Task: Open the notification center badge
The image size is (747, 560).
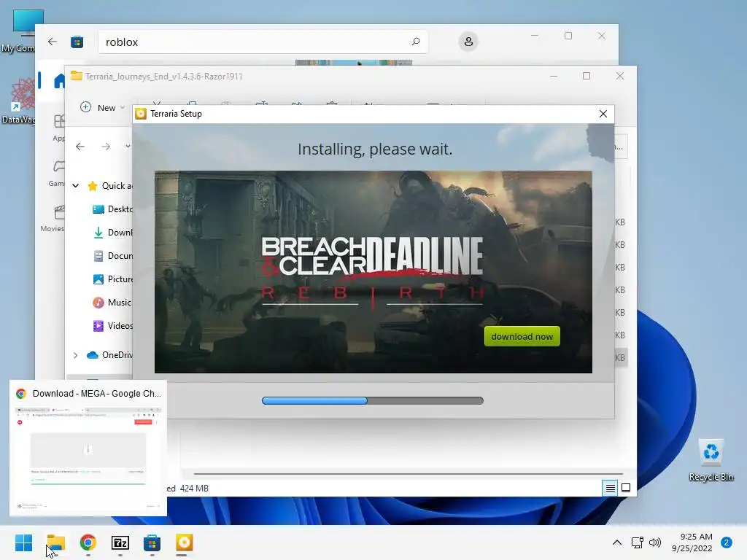Action: tap(727, 542)
